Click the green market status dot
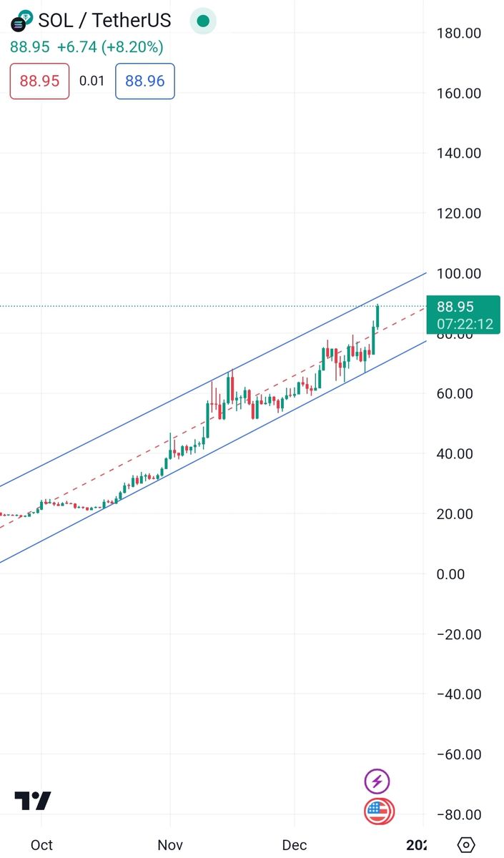The width and height of the screenshot is (504, 858). pos(203,21)
